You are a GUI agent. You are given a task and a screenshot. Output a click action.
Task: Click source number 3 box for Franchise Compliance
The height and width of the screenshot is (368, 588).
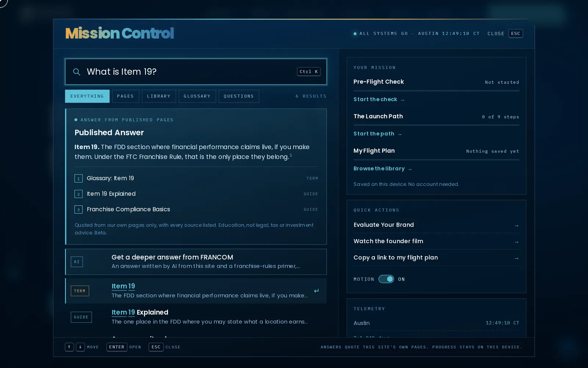pos(78,209)
